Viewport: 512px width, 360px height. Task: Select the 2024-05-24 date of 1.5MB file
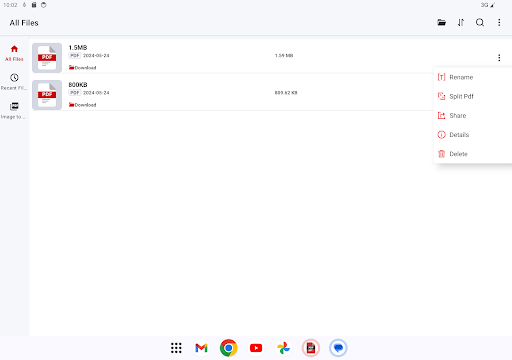pos(96,56)
